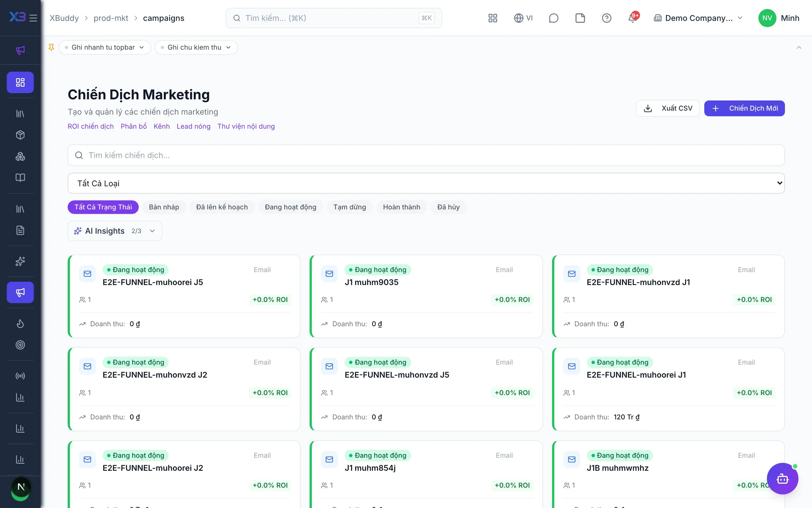Open the stacked cubes sidebar icon
Image resolution: width=812 pixels, height=508 pixels.
point(20,157)
